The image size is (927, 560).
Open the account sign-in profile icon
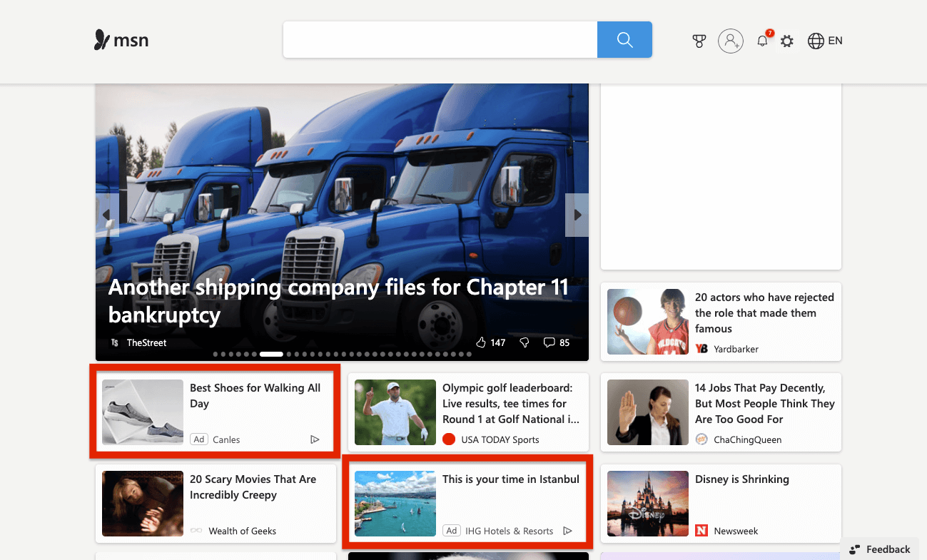(730, 41)
